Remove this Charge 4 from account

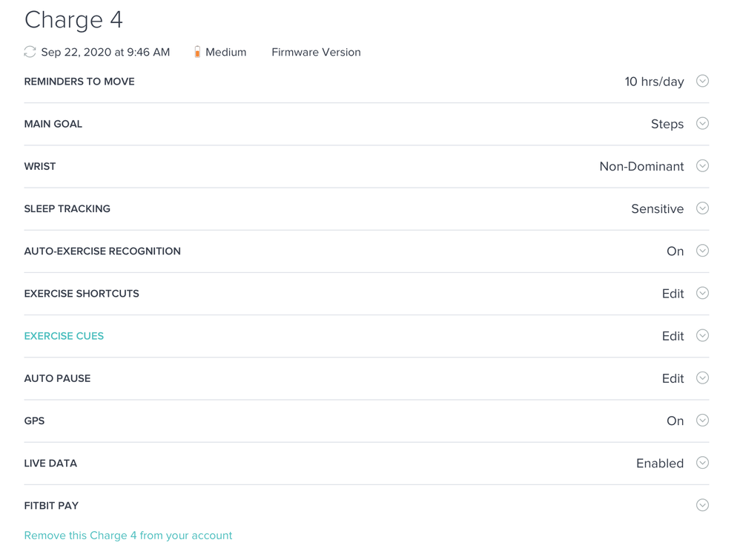point(128,536)
